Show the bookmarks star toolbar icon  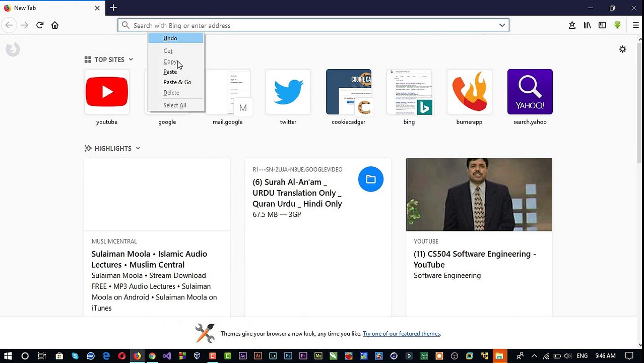pyautogui.click(x=572, y=25)
